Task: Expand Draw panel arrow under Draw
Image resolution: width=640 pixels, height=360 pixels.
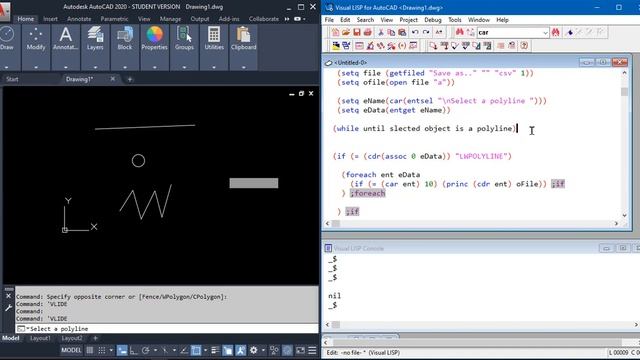Action: coord(7,67)
